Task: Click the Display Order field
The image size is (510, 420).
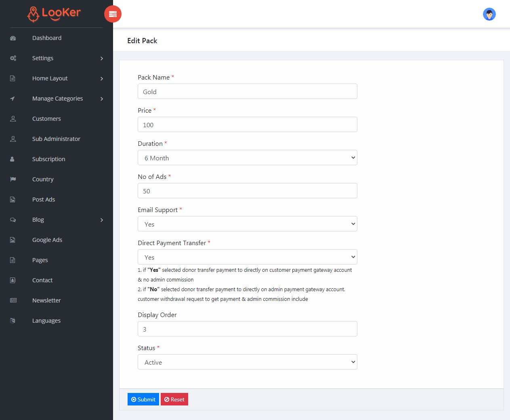Action: click(248, 329)
